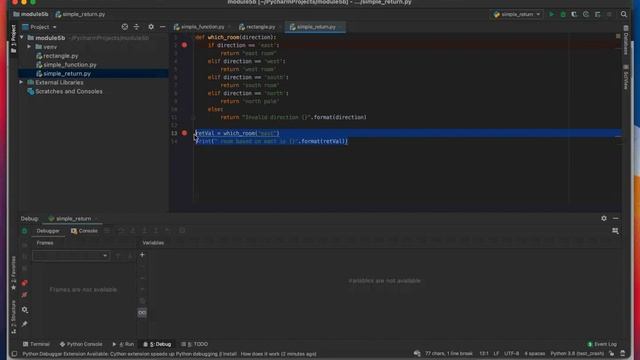Collapse the module5b project root
This screenshot has width=640, height=360.
22,38
